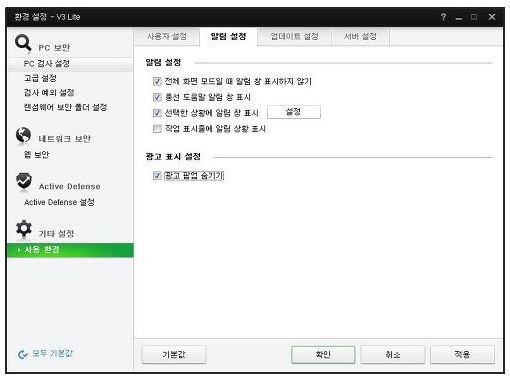Confirm with the 확인 button

point(323,354)
